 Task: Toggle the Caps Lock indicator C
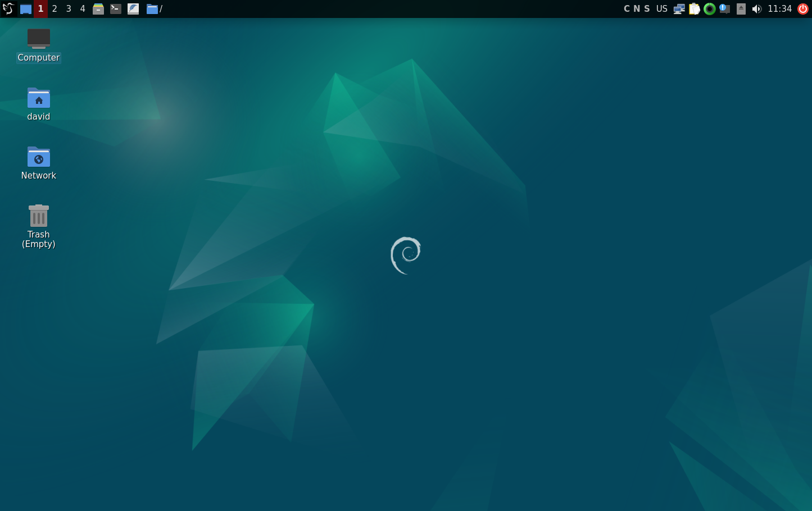tap(627, 8)
